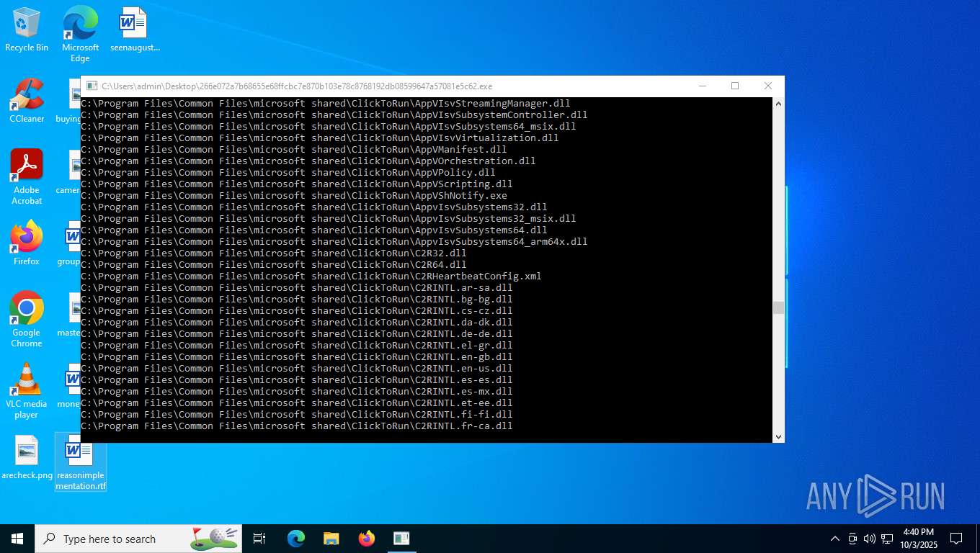Click the AppVManifest.dll output line
This screenshot has height=553, width=980.
pyautogui.click(x=294, y=150)
